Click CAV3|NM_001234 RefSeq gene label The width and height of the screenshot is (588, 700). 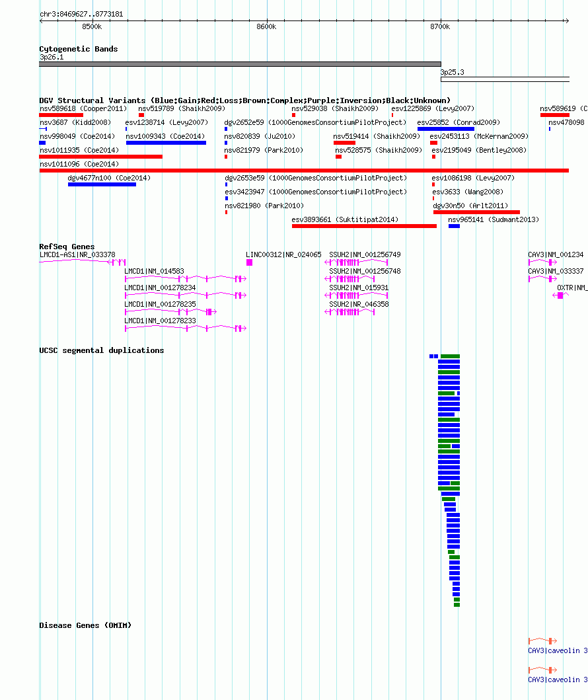pyautogui.click(x=556, y=254)
